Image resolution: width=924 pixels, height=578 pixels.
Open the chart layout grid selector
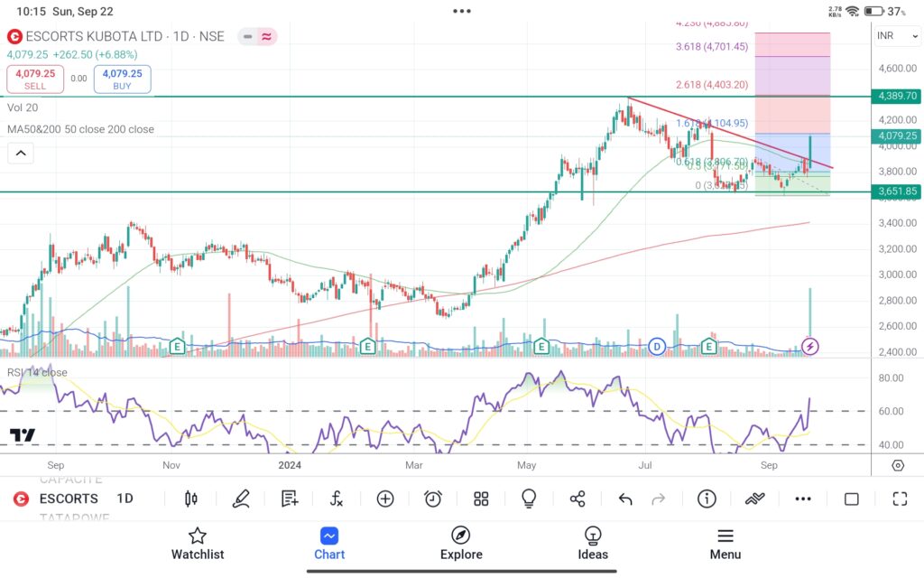(x=482, y=499)
